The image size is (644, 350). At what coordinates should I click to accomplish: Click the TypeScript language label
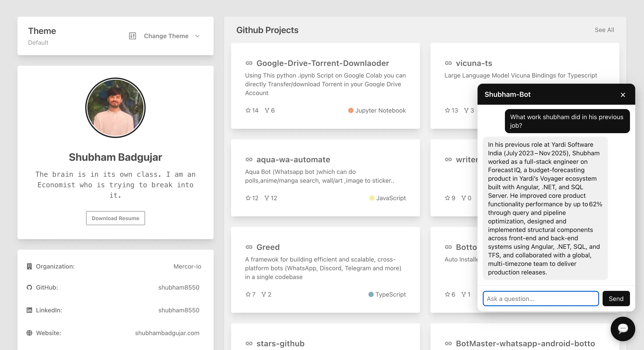click(391, 294)
